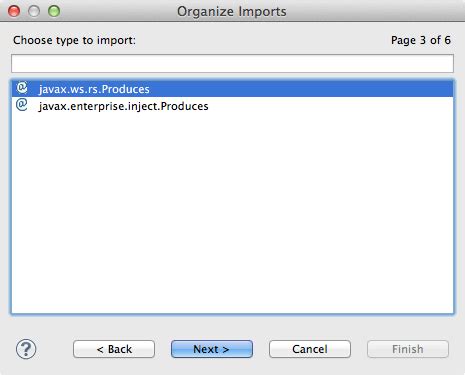Advance to the next page with Next

point(212,349)
